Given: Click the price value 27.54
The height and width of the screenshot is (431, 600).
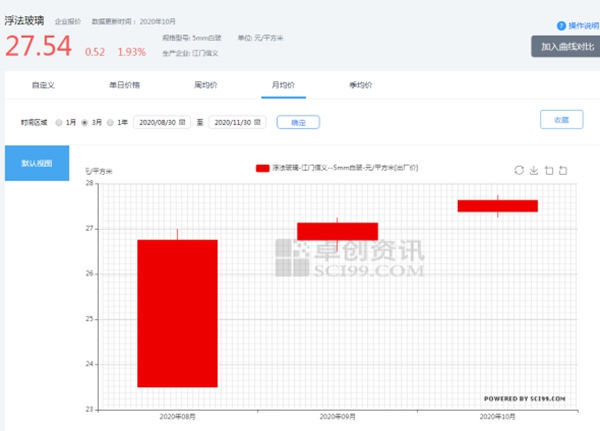Looking at the screenshot, I should [x=38, y=46].
